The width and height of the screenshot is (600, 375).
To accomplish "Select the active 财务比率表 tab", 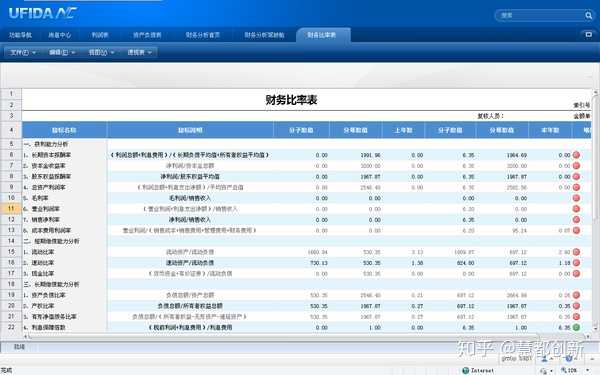I will [322, 35].
